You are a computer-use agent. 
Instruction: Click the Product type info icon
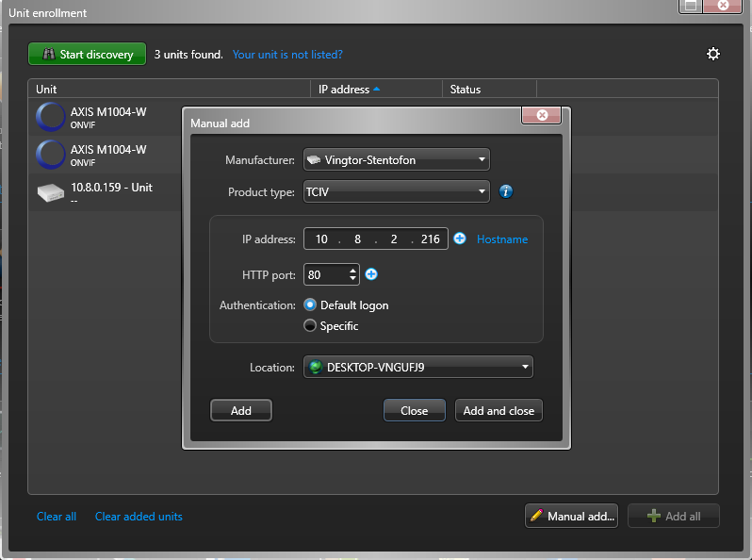click(506, 191)
